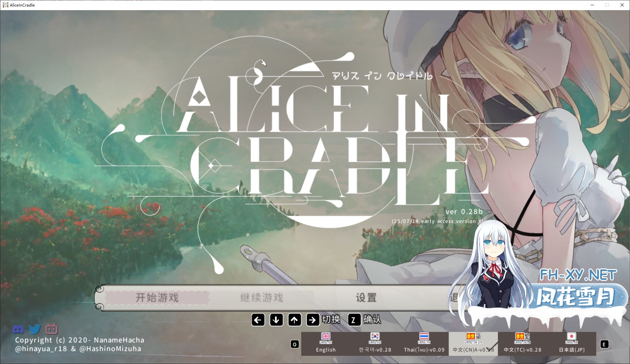Screen dimensions: 630x364
Task: Select the checked 中文(CN) simplified language
Action: (473, 344)
